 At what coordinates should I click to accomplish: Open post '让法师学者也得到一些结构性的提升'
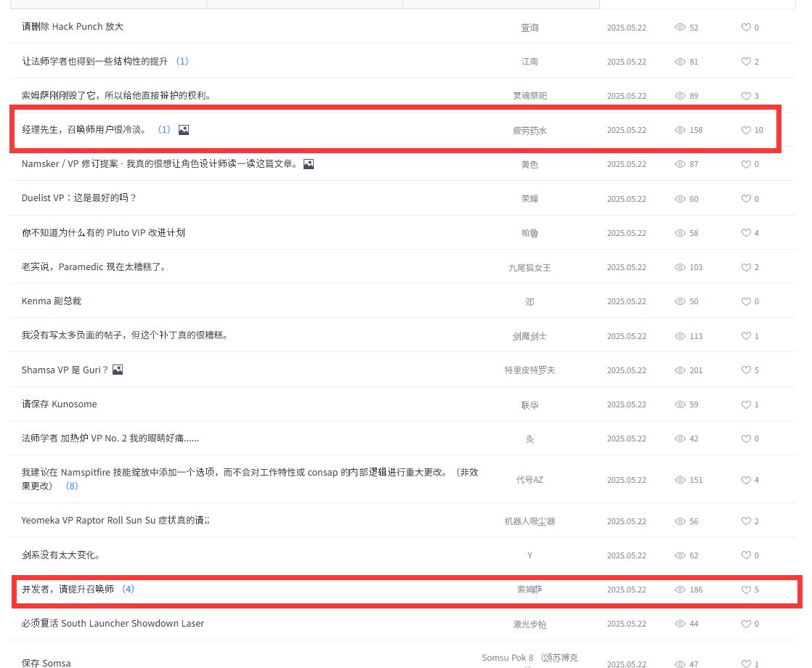pos(94,61)
